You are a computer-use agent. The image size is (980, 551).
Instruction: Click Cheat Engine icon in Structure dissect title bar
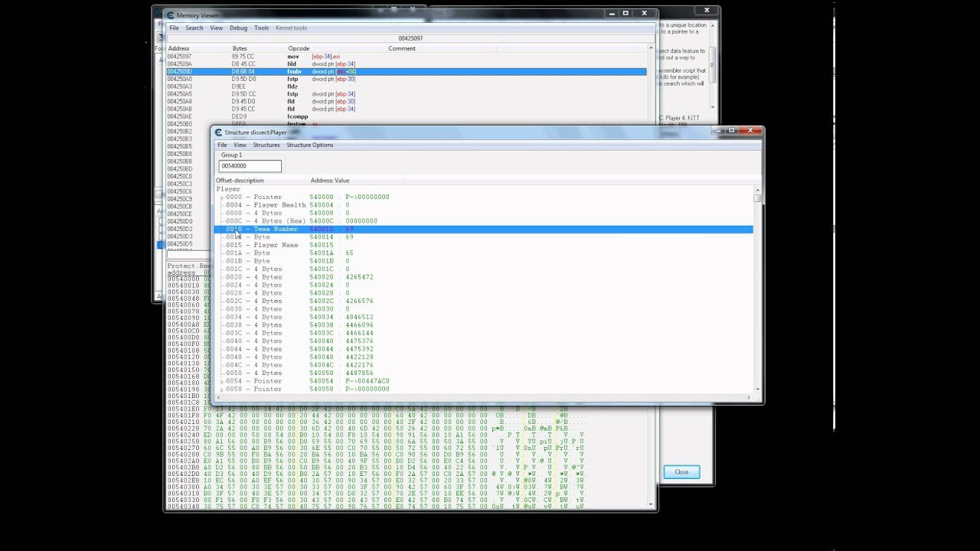[218, 132]
